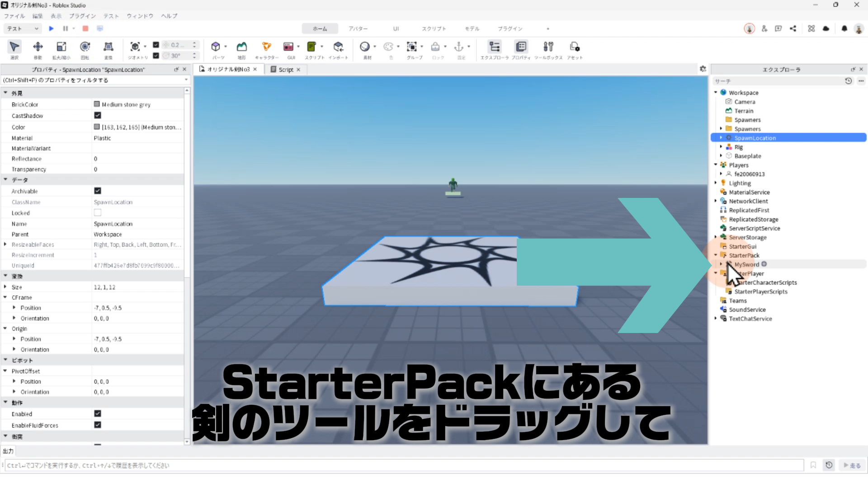The width and height of the screenshot is (868, 488).
Task: Enable the Locked checkbox
Action: tap(98, 213)
